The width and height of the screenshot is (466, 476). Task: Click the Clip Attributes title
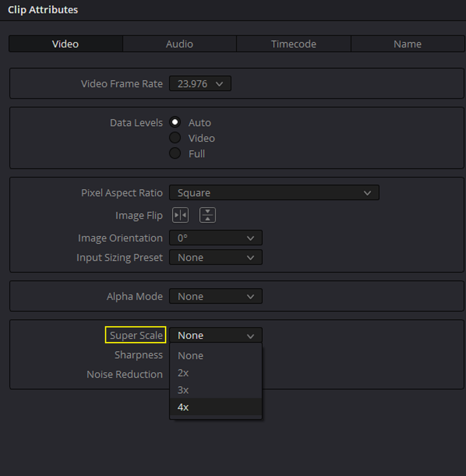tap(43, 10)
